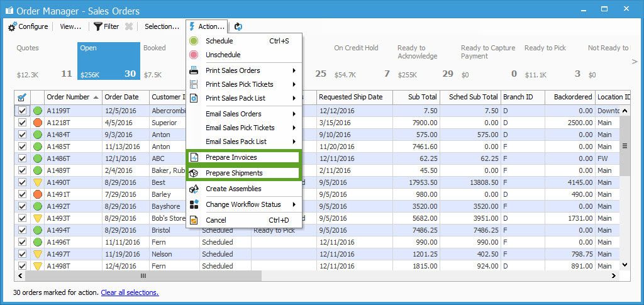Click yellow triangle status for order A1490T
Screen dimensions: 644x305
tap(38, 182)
